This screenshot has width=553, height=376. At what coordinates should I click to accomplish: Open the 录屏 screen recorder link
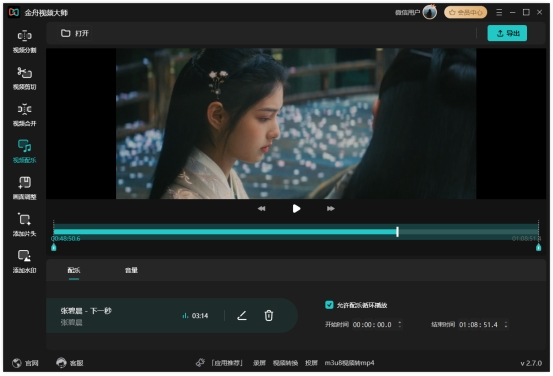(x=259, y=363)
